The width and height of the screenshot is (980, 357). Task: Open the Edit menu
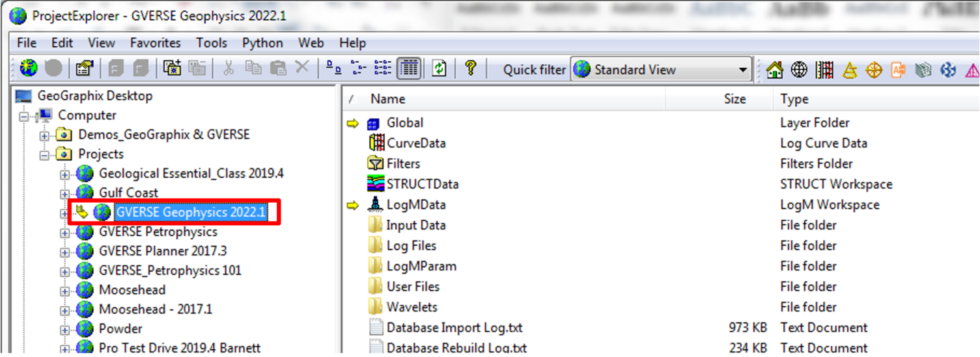pos(63,43)
